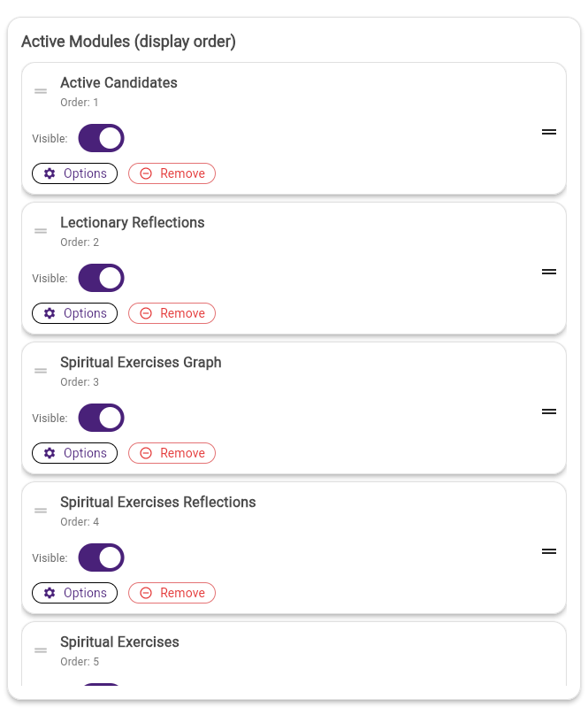Click the drag handle left of Lectionary Reflections title
Image resolution: width=588 pixels, height=715 pixels.
[x=41, y=231]
